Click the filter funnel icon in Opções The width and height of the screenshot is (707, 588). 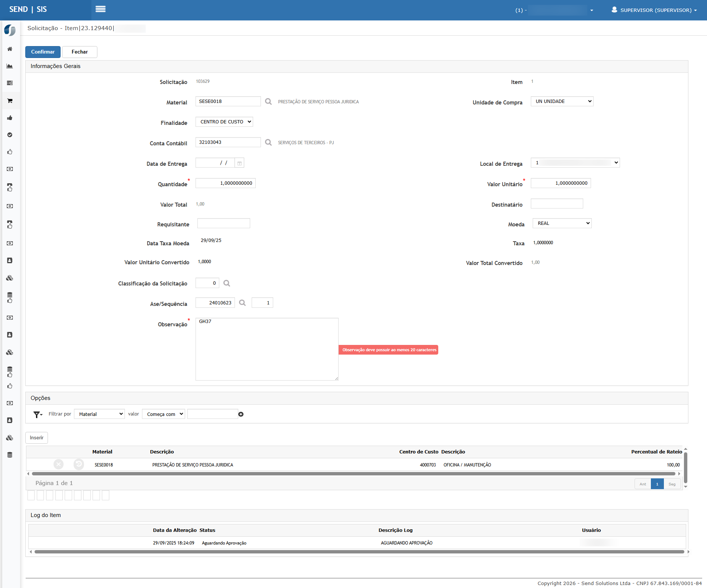(x=37, y=414)
